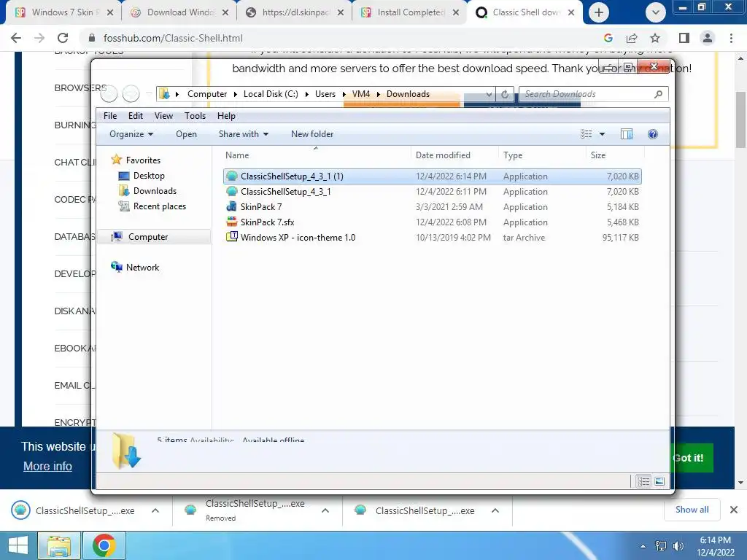Expand the Organize dropdown

coord(131,134)
